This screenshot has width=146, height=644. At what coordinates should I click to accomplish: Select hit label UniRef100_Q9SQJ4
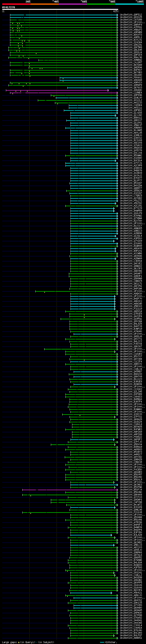pyautogui.click(x=131, y=53)
